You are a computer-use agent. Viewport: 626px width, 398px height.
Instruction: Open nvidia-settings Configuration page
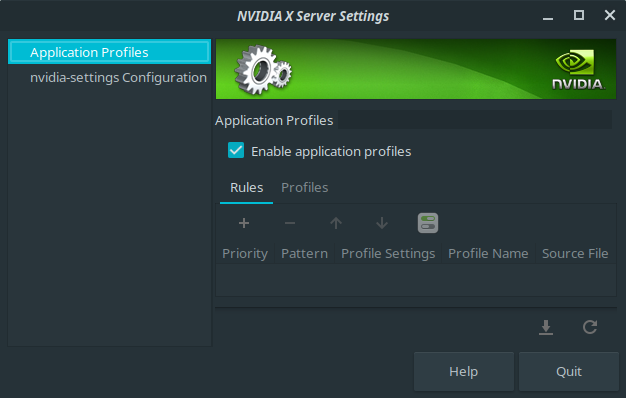pos(109,77)
